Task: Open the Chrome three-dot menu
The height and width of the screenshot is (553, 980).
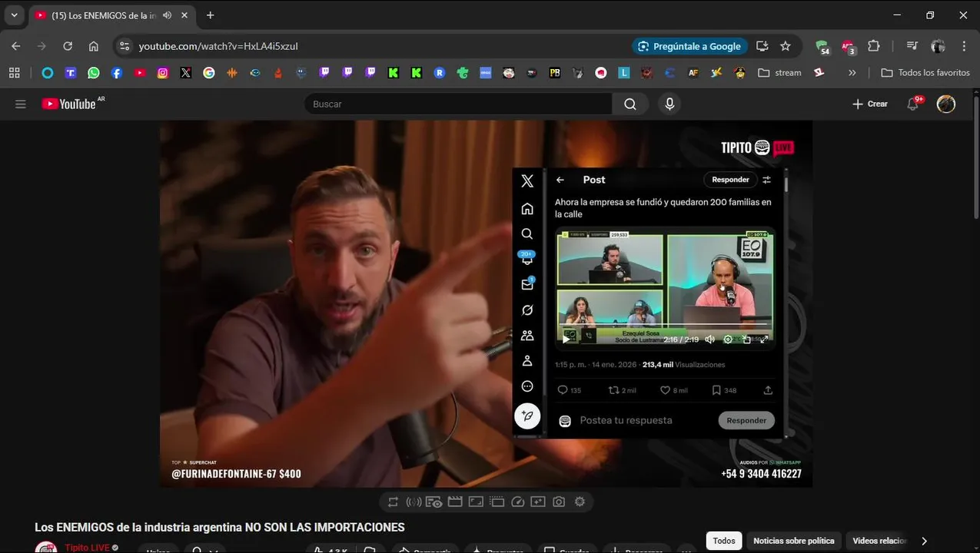Action: click(x=964, y=46)
